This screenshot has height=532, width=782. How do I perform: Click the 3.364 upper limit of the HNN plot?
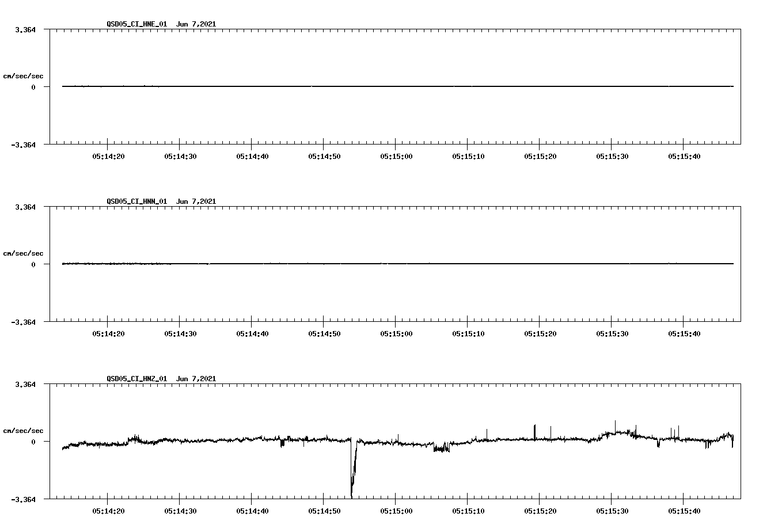coord(25,207)
